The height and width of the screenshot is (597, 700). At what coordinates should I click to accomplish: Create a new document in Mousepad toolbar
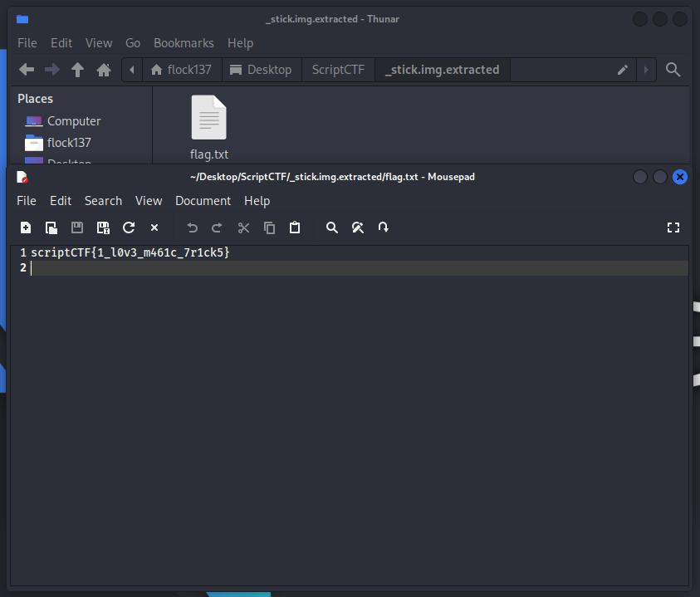(x=26, y=228)
